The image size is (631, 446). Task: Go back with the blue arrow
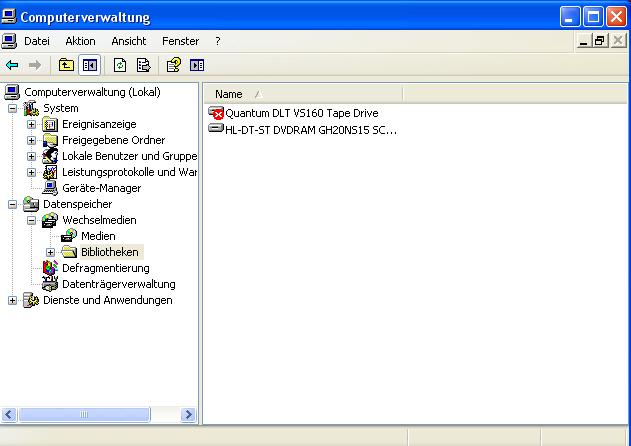coord(12,65)
